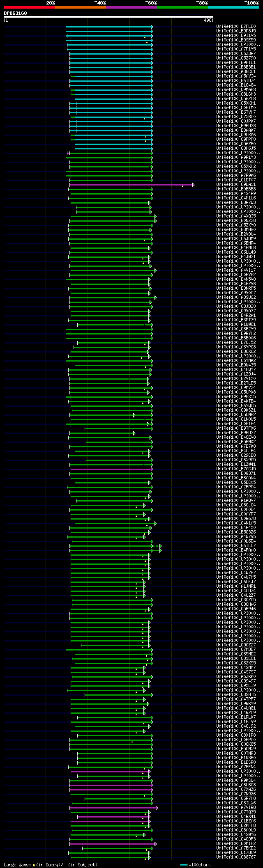The height and width of the screenshot is (868, 263).
Task: Select hit label UniRef100_B7ACJ5
Action: [x=236, y=469]
